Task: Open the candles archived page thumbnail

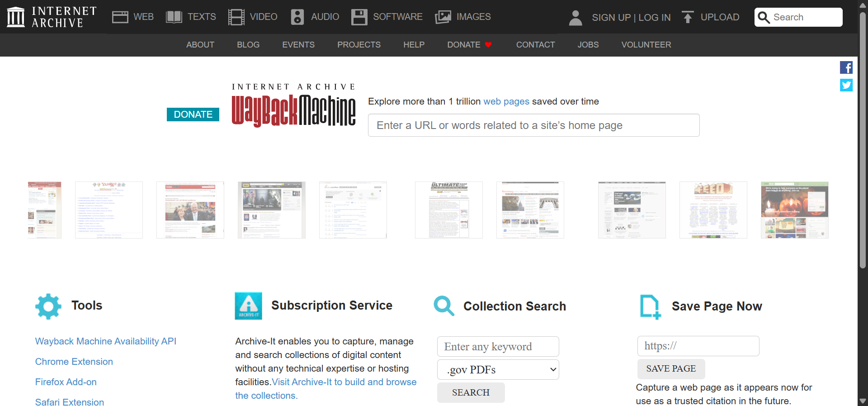Action: point(795,210)
